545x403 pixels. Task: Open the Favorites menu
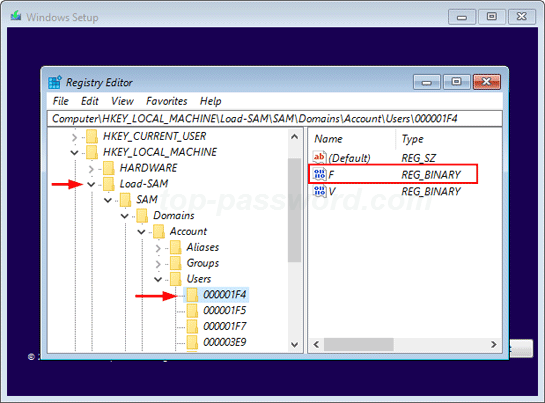click(x=166, y=101)
